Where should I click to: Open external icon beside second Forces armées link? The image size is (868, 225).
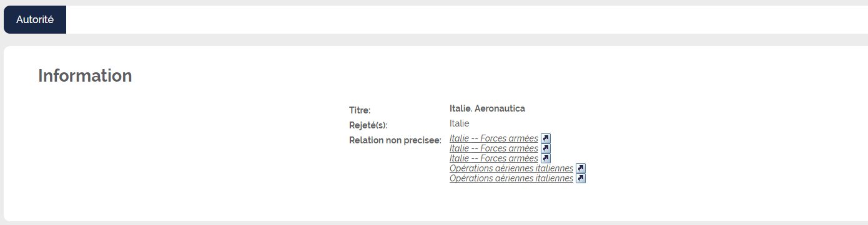pos(546,148)
